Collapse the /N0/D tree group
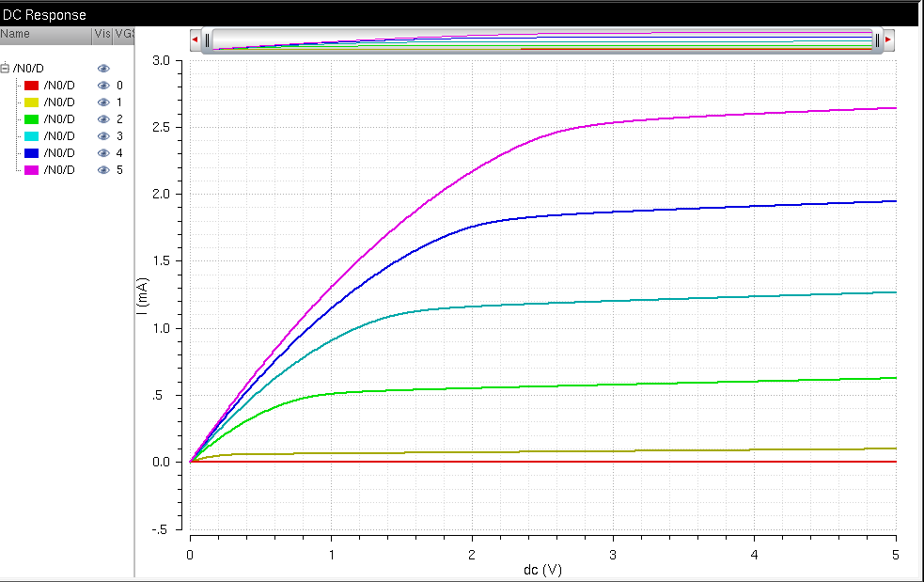This screenshot has width=924, height=582. coord(6,69)
